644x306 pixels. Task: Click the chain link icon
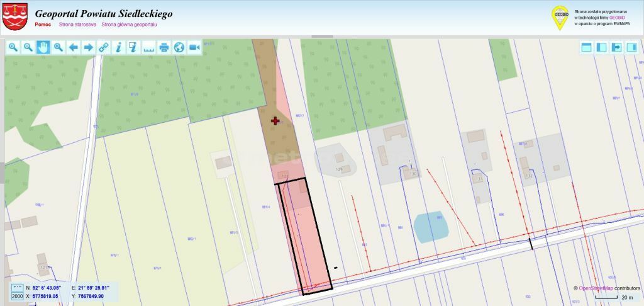click(103, 47)
